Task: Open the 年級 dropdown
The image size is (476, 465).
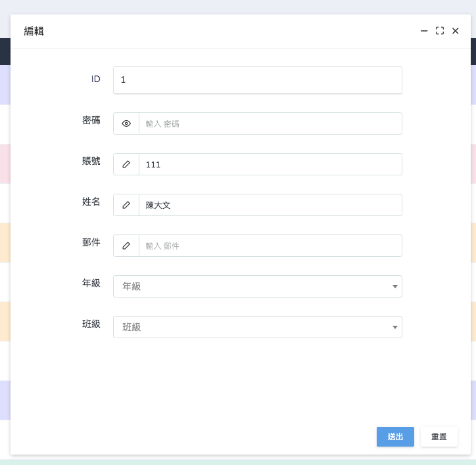Action: pyautogui.click(x=258, y=286)
